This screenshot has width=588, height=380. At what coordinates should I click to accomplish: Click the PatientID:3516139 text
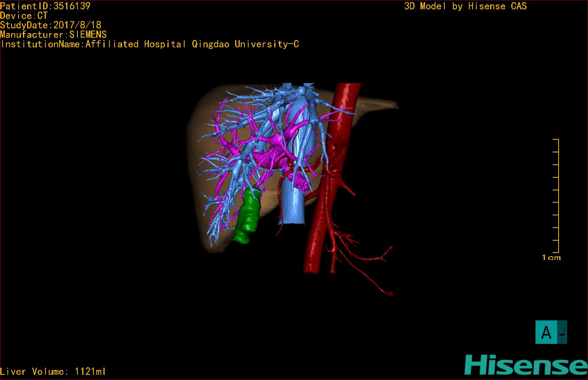click(45, 6)
